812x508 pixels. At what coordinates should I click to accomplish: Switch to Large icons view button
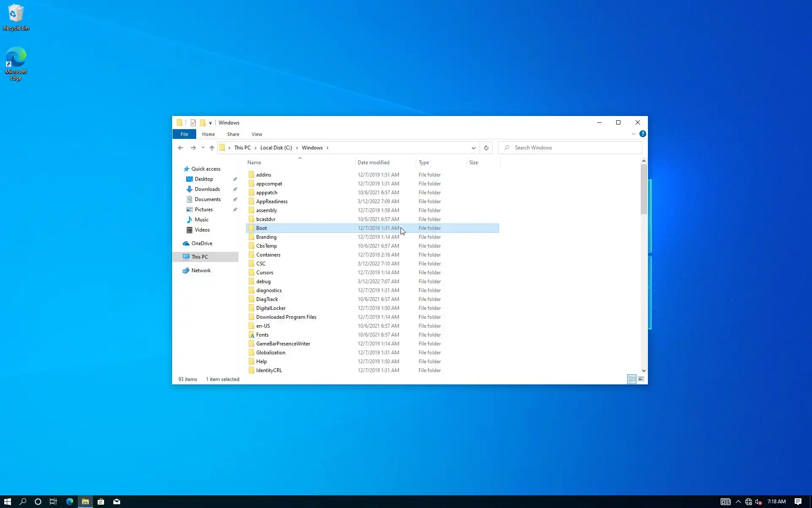pyautogui.click(x=641, y=379)
